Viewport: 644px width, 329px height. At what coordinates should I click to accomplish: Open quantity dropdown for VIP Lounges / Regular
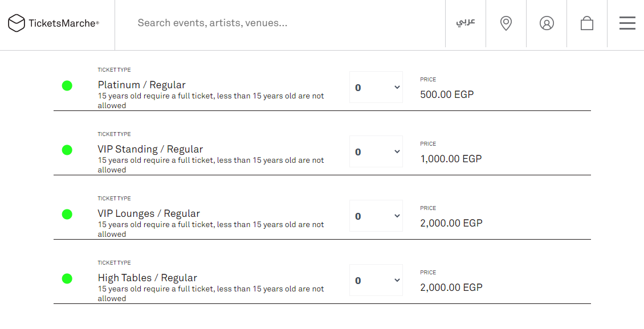pyautogui.click(x=376, y=216)
